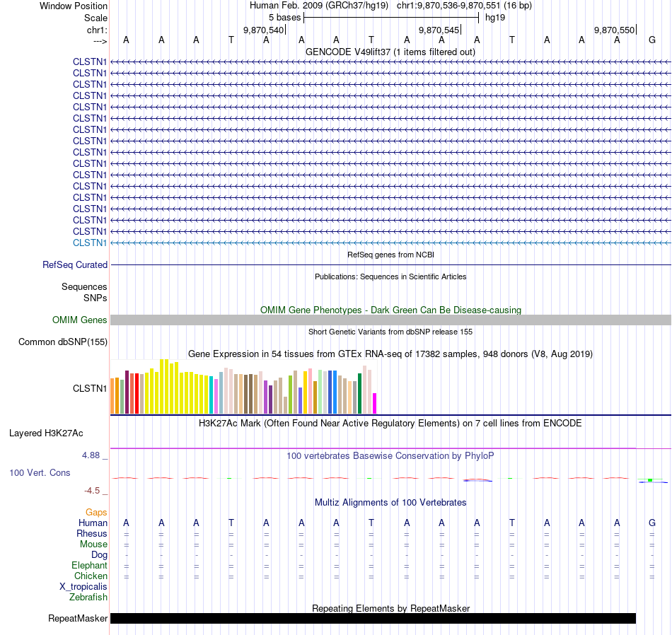This screenshot has width=672, height=635.
Task: Click the black RepeatMasker element bar
Action: (x=373, y=618)
